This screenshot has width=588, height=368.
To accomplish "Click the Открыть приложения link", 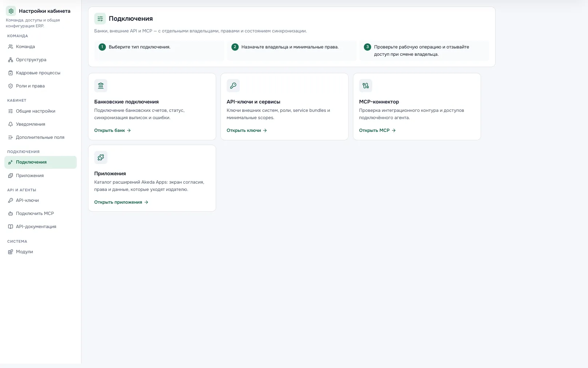I will click(121, 202).
